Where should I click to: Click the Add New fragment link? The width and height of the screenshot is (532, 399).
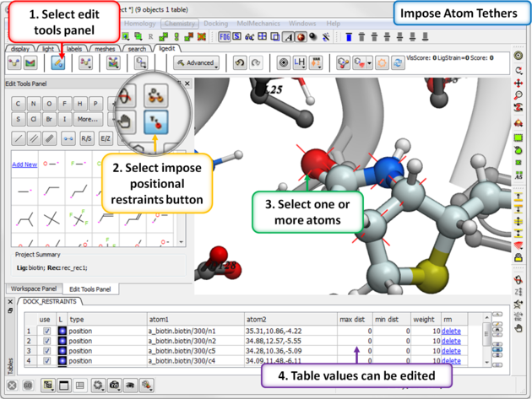tap(24, 165)
